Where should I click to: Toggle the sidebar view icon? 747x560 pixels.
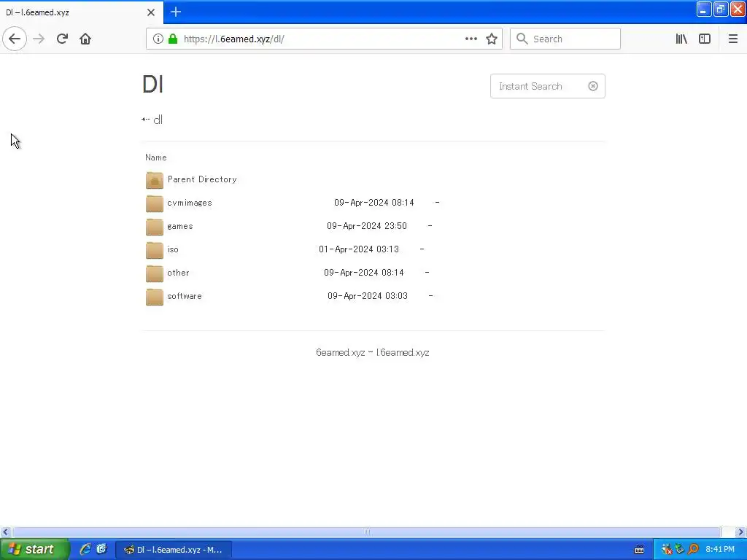pos(705,39)
